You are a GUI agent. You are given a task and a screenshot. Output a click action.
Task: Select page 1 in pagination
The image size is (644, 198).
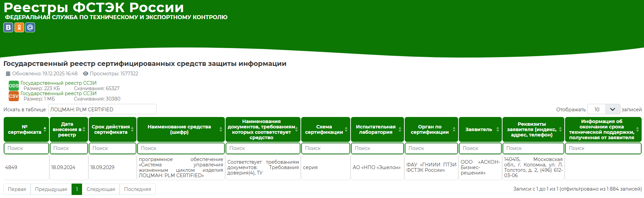[77, 189]
